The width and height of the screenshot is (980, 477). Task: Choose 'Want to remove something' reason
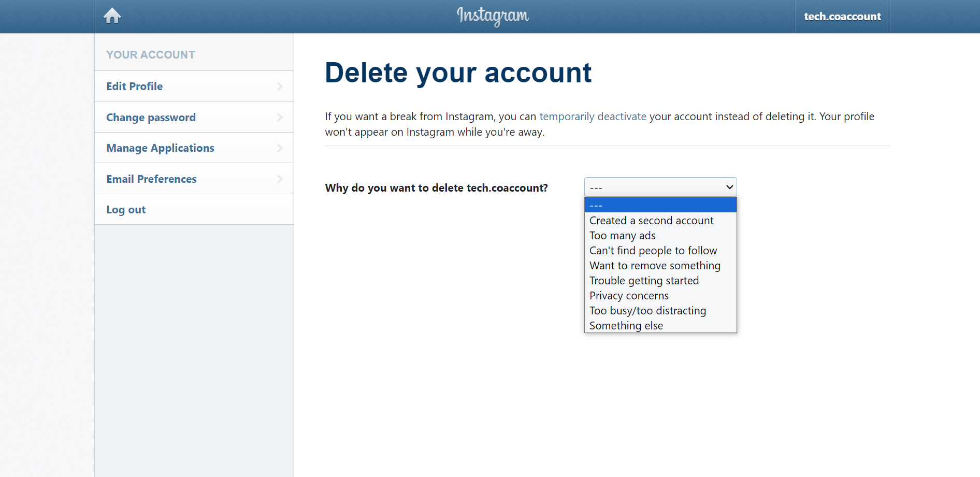click(x=660, y=266)
